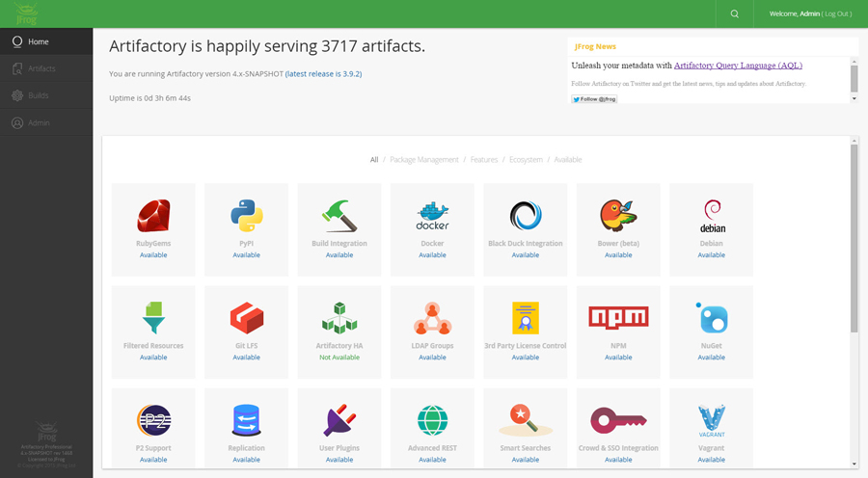Click the Welcome, Admin text
The image size is (868, 478).
click(795, 13)
